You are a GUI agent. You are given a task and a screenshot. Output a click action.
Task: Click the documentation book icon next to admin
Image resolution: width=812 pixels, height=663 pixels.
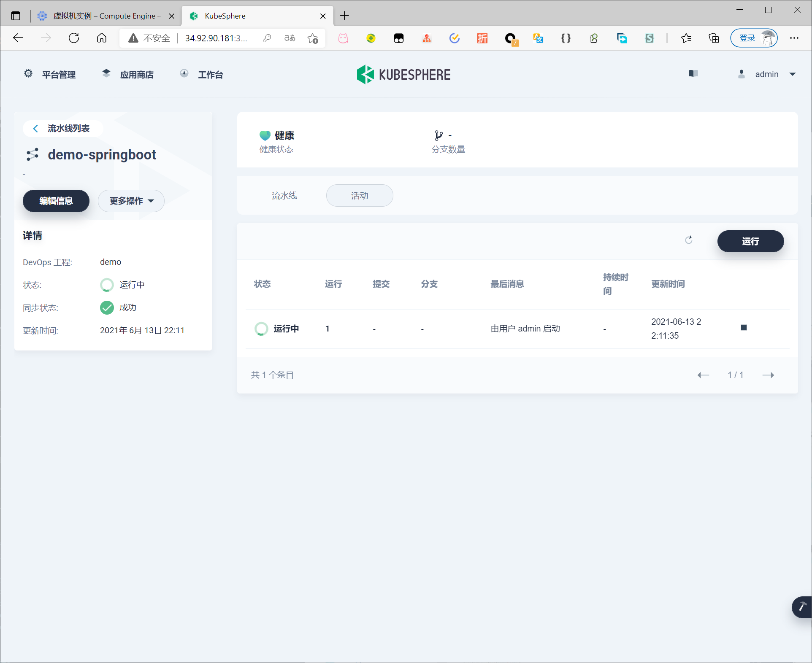click(693, 74)
